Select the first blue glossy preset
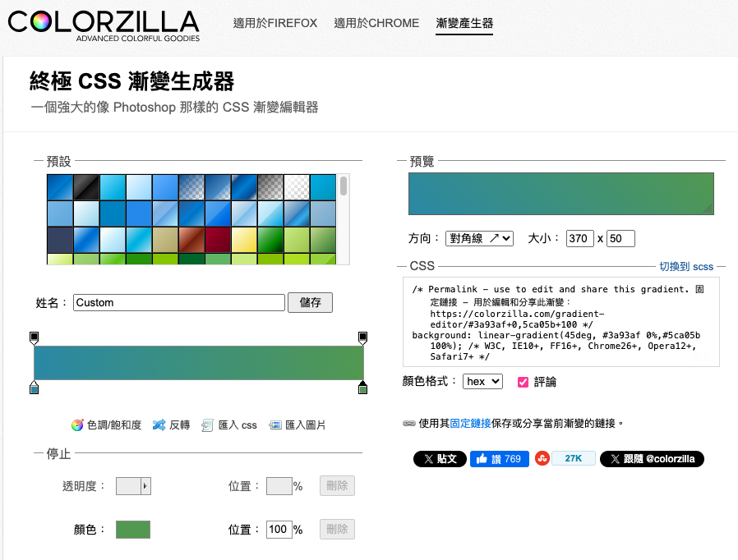This screenshot has width=738, height=560. (x=60, y=187)
